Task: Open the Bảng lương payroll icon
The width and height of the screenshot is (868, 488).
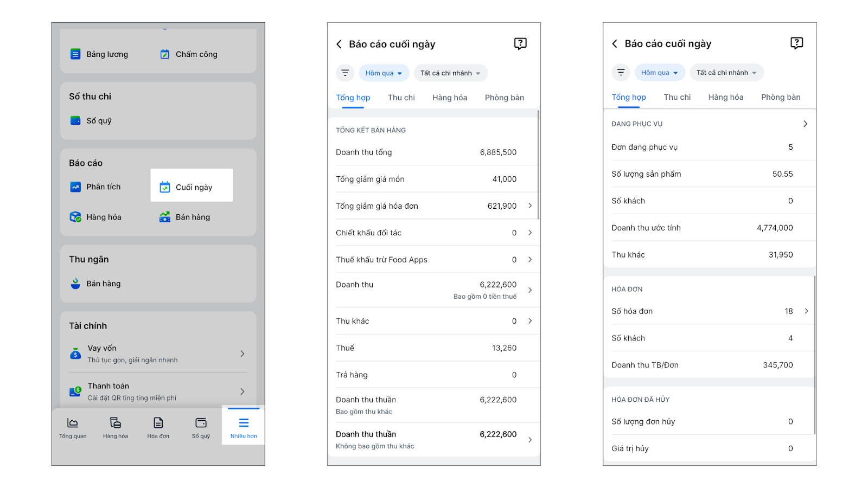Action: (x=75, y=54)
